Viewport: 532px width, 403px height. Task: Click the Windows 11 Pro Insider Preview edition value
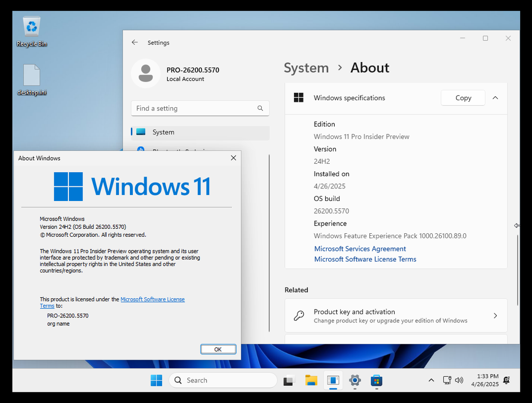click(361, 137)
